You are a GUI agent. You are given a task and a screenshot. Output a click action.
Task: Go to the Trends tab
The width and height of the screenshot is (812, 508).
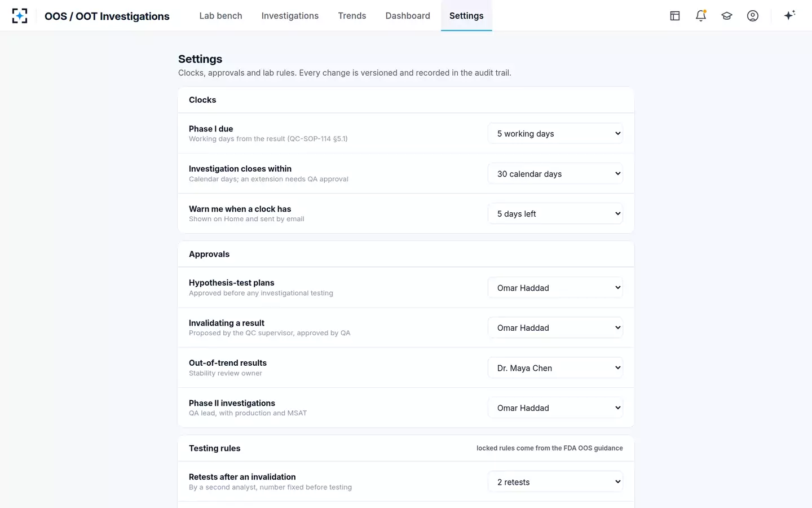click(352, 16)
